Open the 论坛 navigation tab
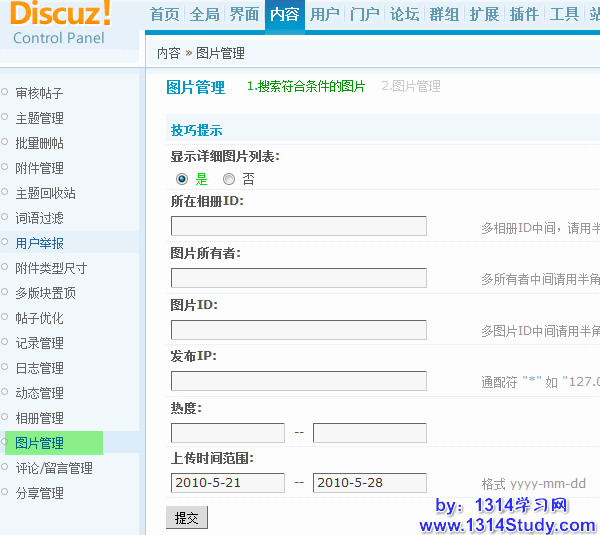This screenshot has width=600, height=535. pos(404,15)
